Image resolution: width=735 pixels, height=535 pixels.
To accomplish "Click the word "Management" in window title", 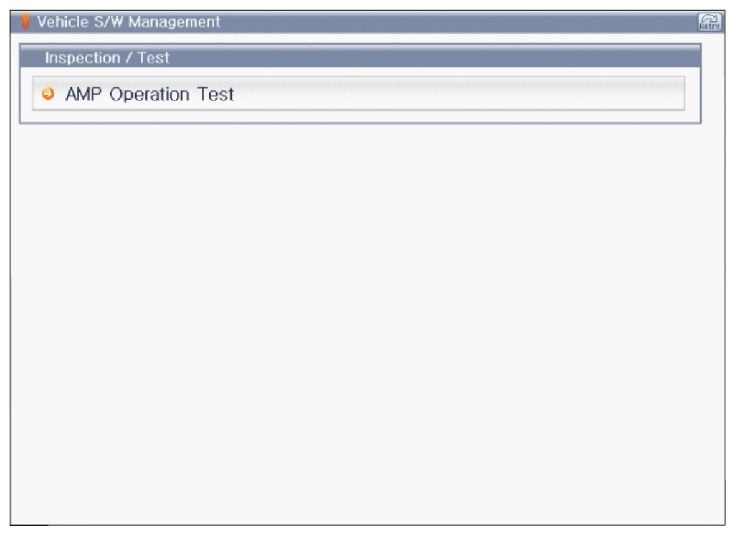I will coord(174,22).
